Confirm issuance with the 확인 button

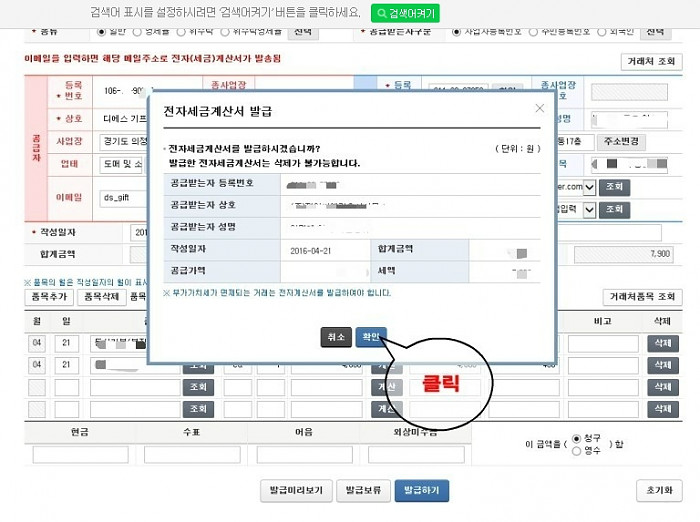pyautogui.click(x=370, y=338)
